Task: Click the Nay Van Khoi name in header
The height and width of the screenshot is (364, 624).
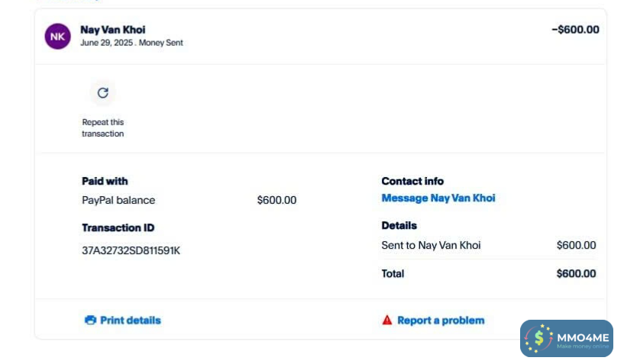Action: pos(112,30)
